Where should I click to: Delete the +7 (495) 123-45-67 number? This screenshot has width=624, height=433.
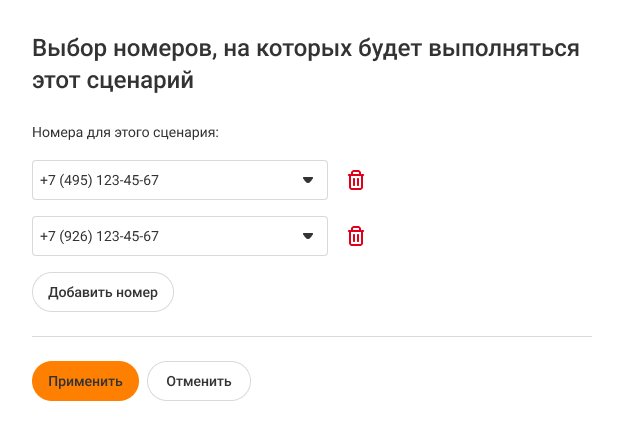pos(356,180)
